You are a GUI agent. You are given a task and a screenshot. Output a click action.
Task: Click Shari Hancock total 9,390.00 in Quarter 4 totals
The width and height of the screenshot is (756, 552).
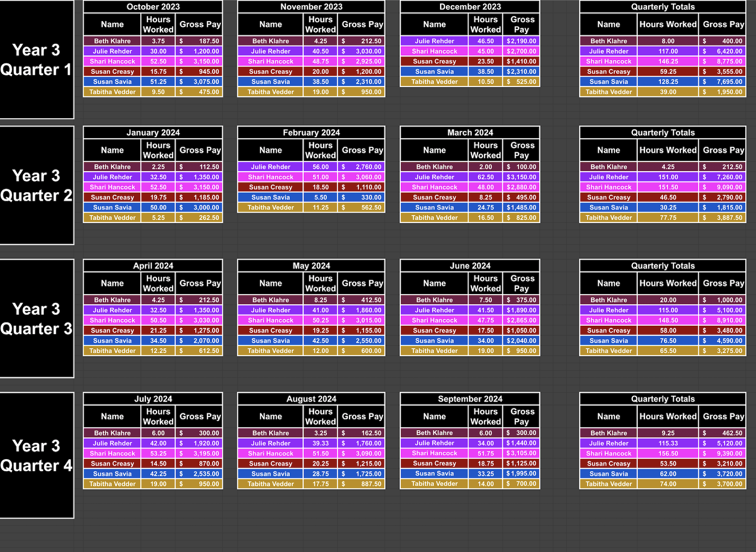[723, 453]
